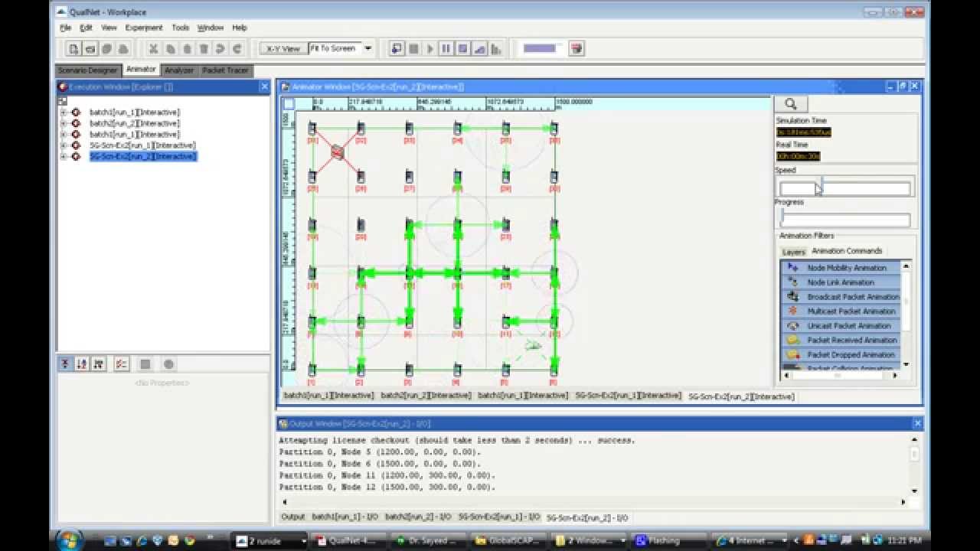Image resolution: width=980 pixels, height=551 pixels.
Task: Select the Layers tab in Animation Filters
Action: 793,252
